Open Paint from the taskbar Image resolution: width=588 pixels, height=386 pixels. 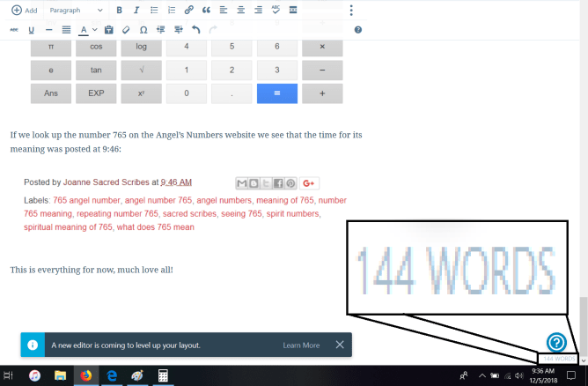(137, 375)
